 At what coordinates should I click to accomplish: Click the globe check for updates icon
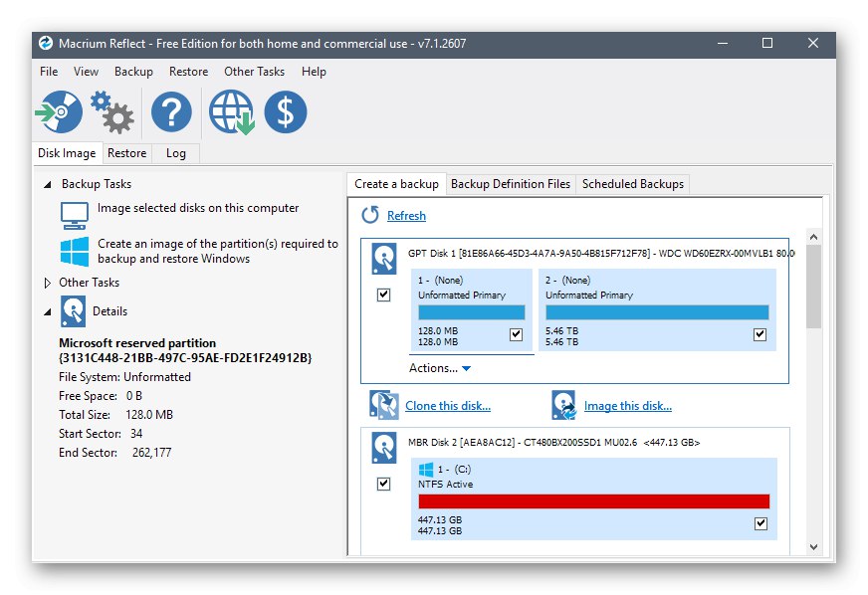click(x=231, y=111)
